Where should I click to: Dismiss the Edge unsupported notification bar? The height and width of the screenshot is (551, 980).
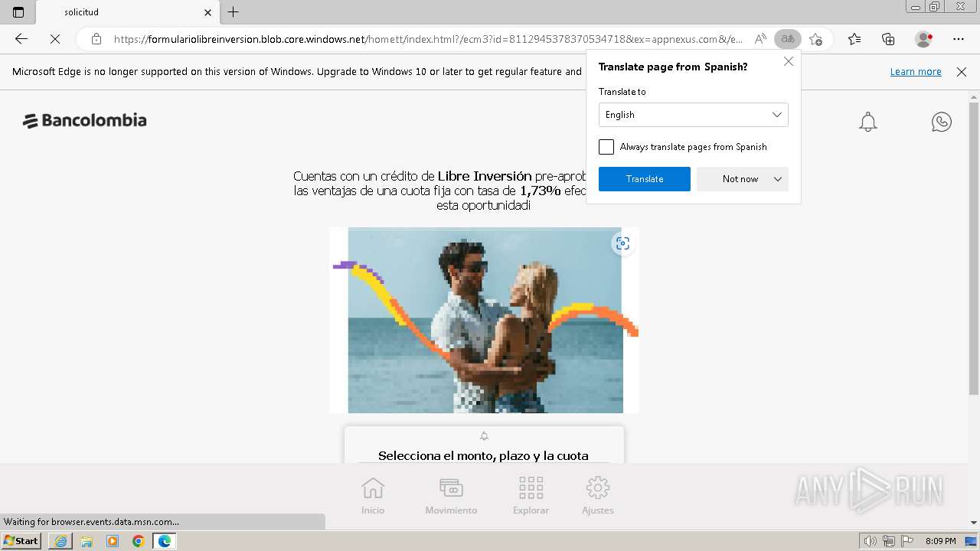coord(962,72)
